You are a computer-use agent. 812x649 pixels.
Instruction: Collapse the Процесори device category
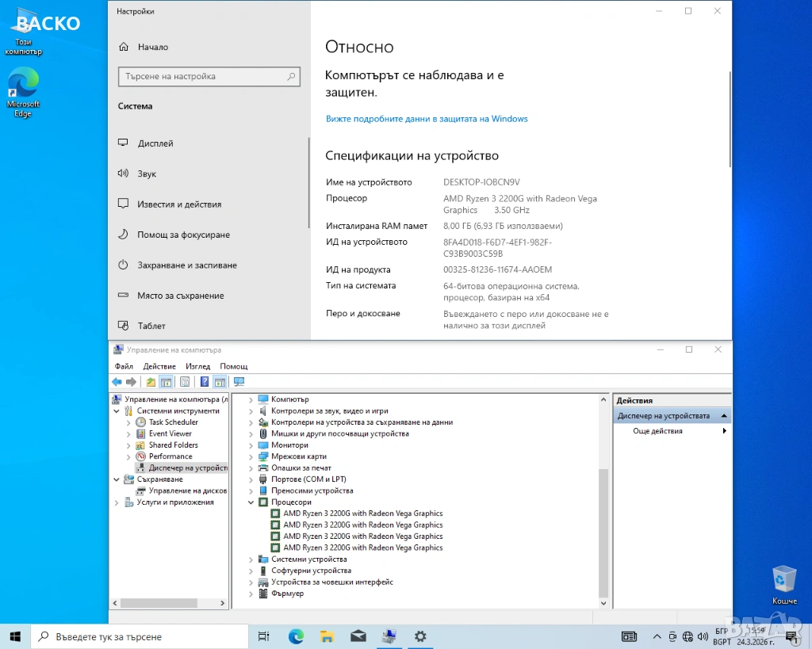pyautogui.click(x=251, y=502)
